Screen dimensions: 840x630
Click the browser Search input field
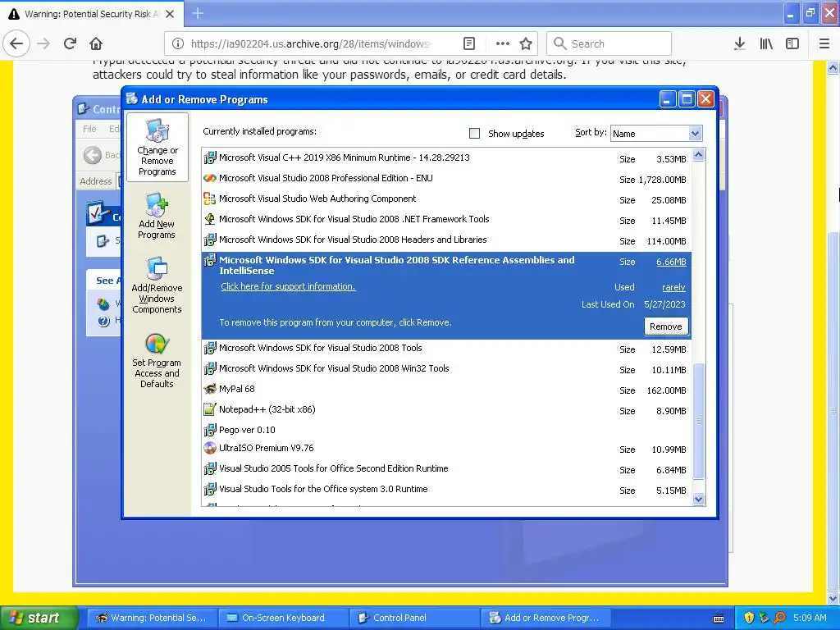click(x=609, y=43)
